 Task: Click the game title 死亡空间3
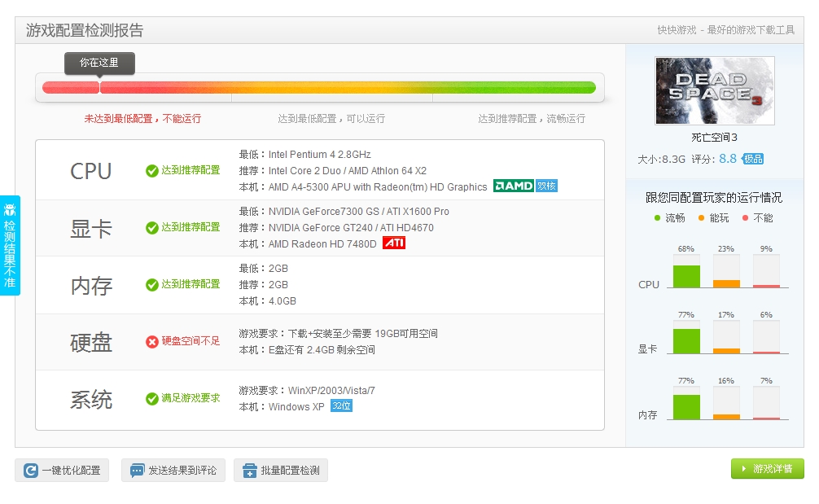click(714, 138)
